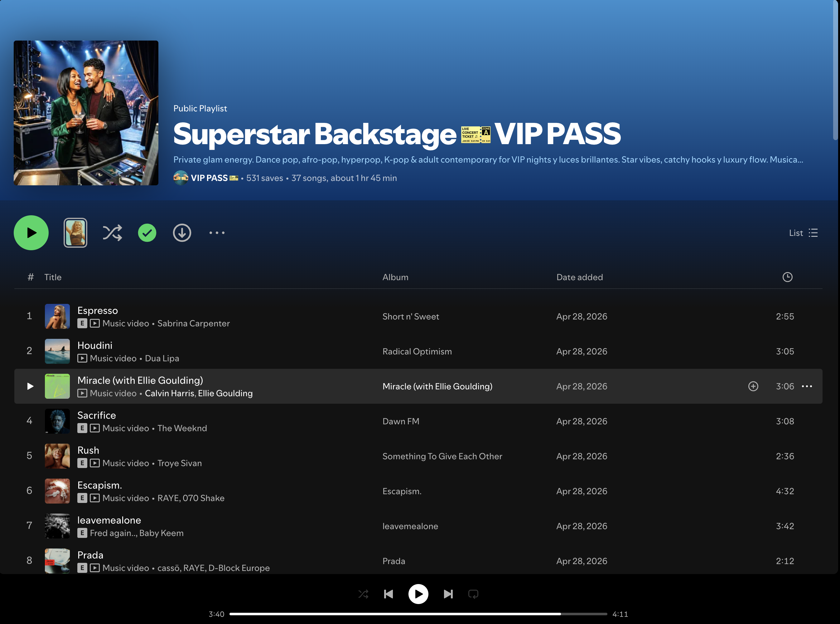Toggle repeat in the bottom player bar
This screenshot has width=840, height=624.
pyautogui.click(x=473, y=594)
